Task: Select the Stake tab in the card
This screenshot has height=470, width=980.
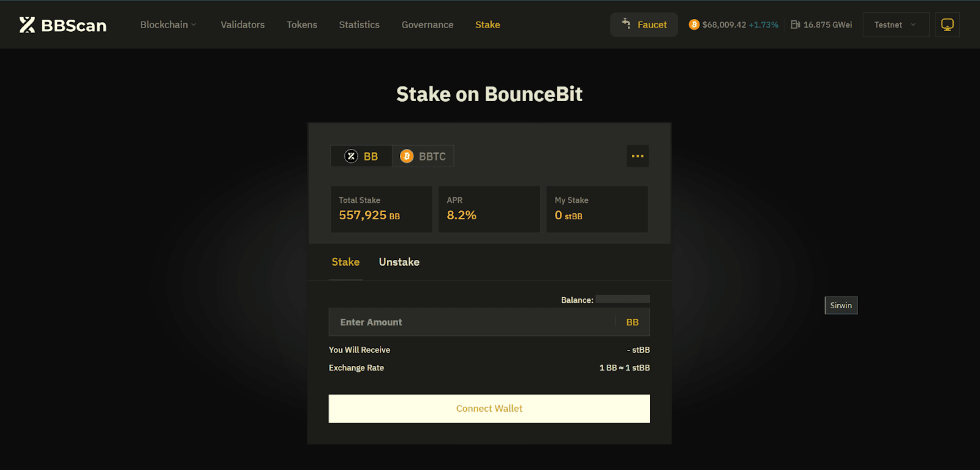Action: click(345, 262)
